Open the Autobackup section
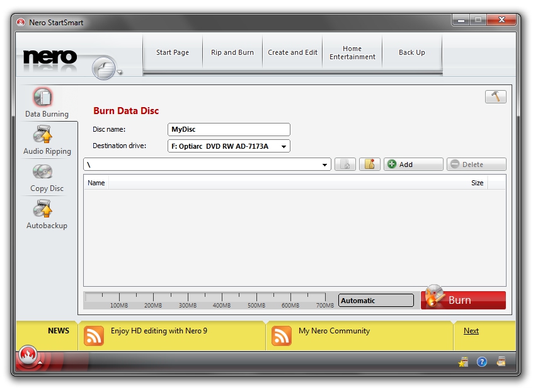 pos(47,215)
